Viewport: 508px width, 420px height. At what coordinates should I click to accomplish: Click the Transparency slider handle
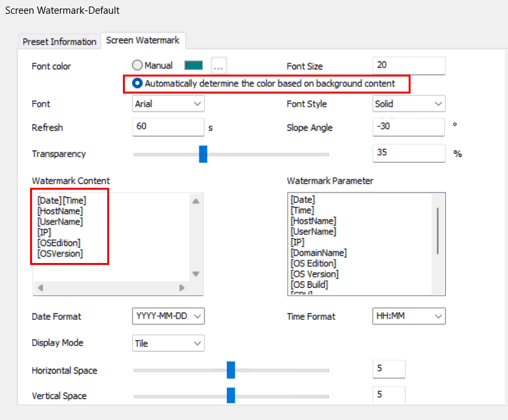pyautogui.click(x=203, y=154)
